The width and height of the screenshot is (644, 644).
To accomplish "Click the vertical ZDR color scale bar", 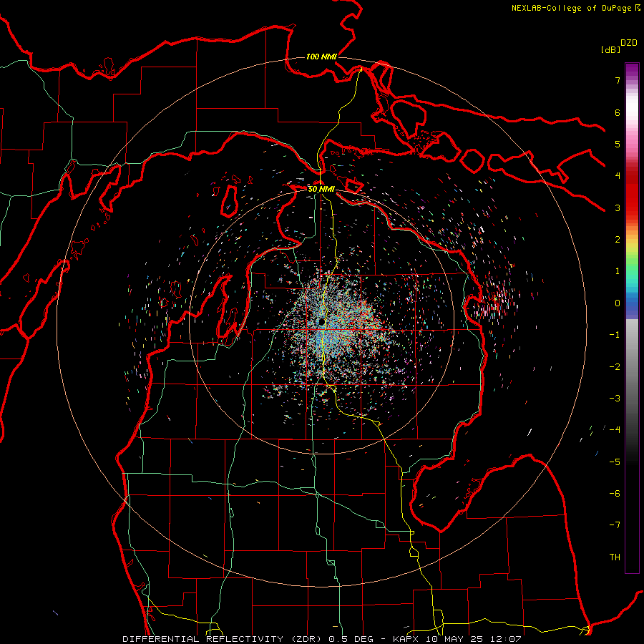I will [632, 318].
